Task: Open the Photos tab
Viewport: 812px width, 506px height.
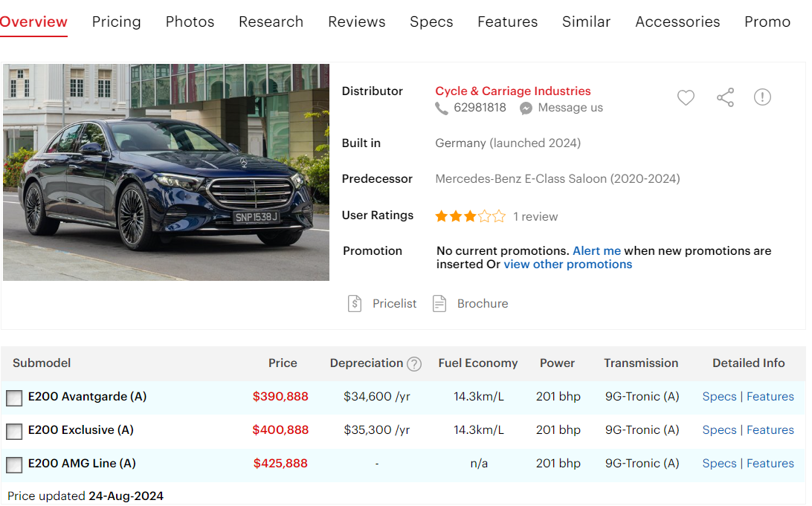Action: [x=190, y=22]
